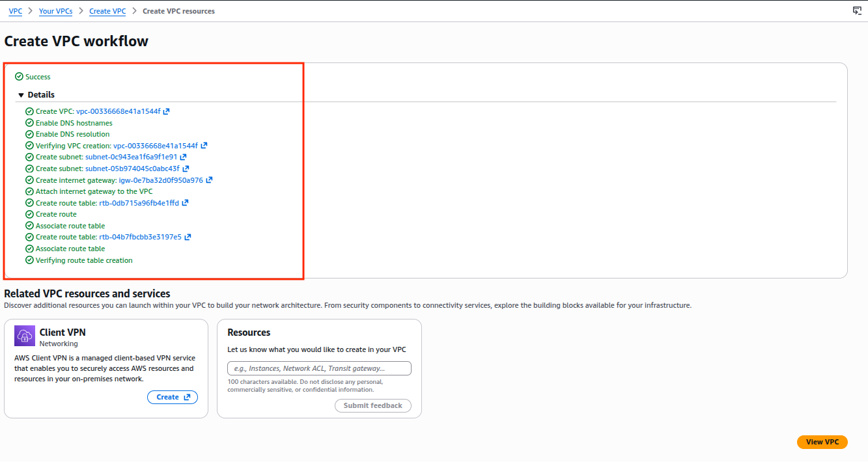Click external link icon beside rtb-04b7fbcbb3e3197e5
This screenshot has width=868, height=462.
click(188, 237)
